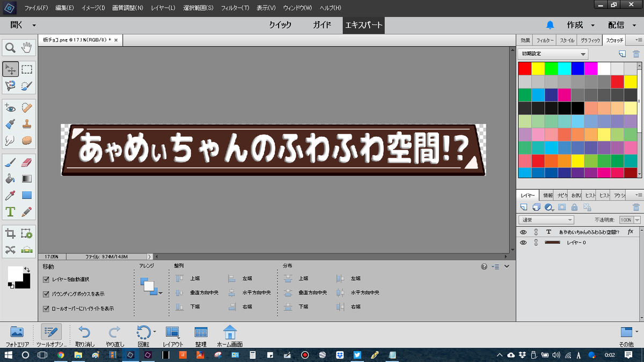Select the blue Rectangle shape tool

click(27, 195)
